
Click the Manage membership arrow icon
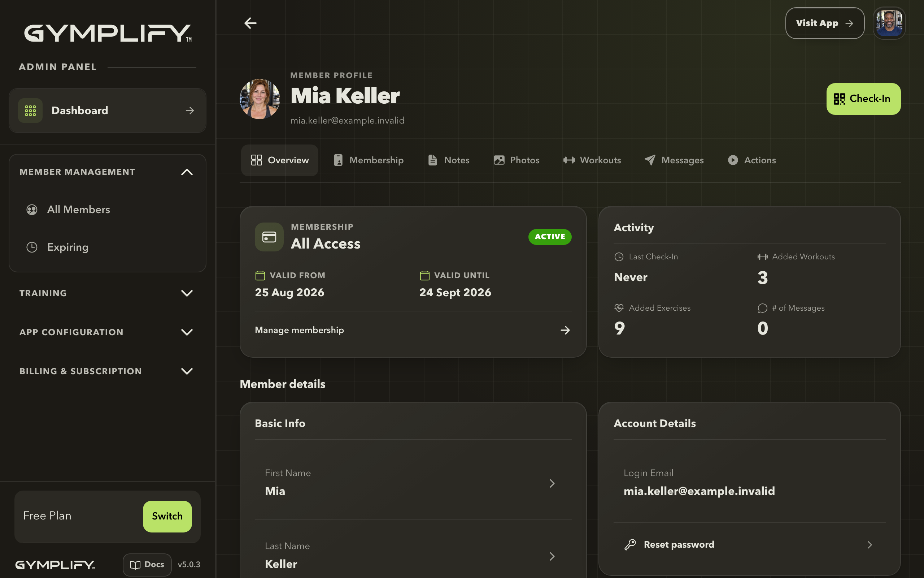pos(565,330)
